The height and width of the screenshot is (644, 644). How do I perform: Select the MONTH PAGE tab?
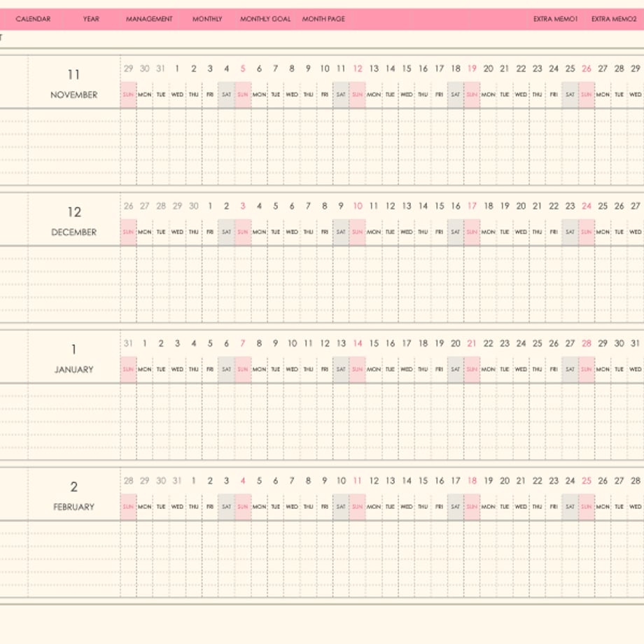point(323,19)
